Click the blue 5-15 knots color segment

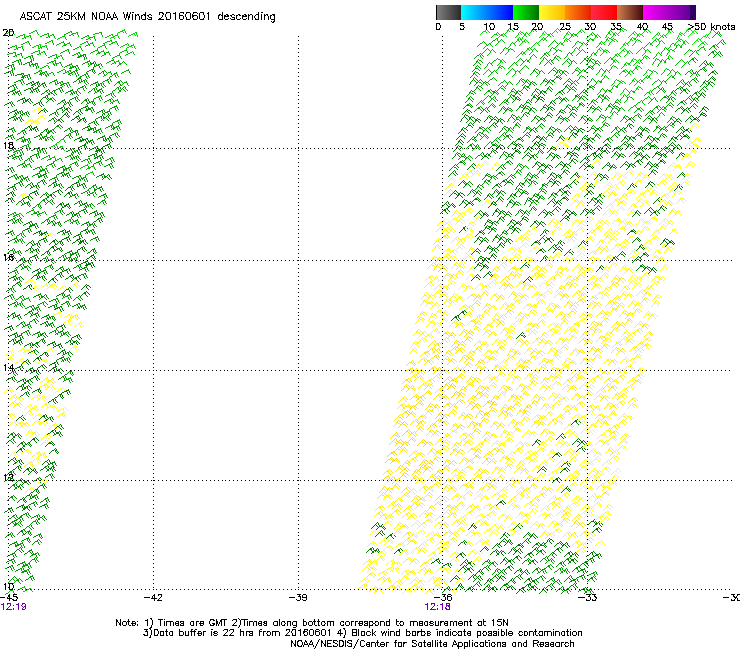pos(487,12)
